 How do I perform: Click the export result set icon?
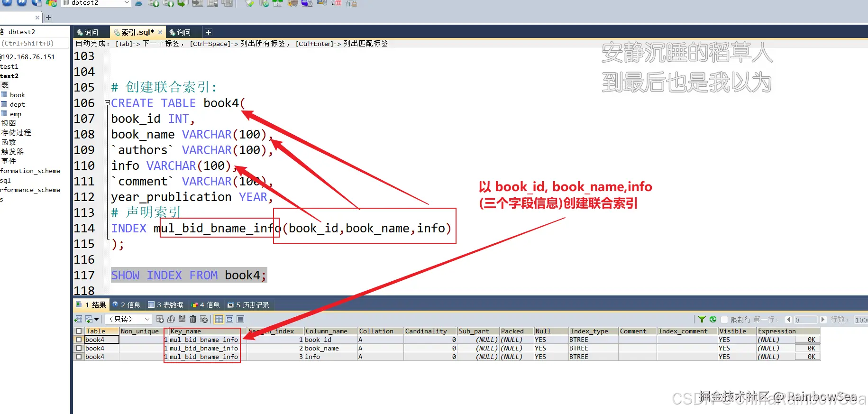click(x=78, y=319)
